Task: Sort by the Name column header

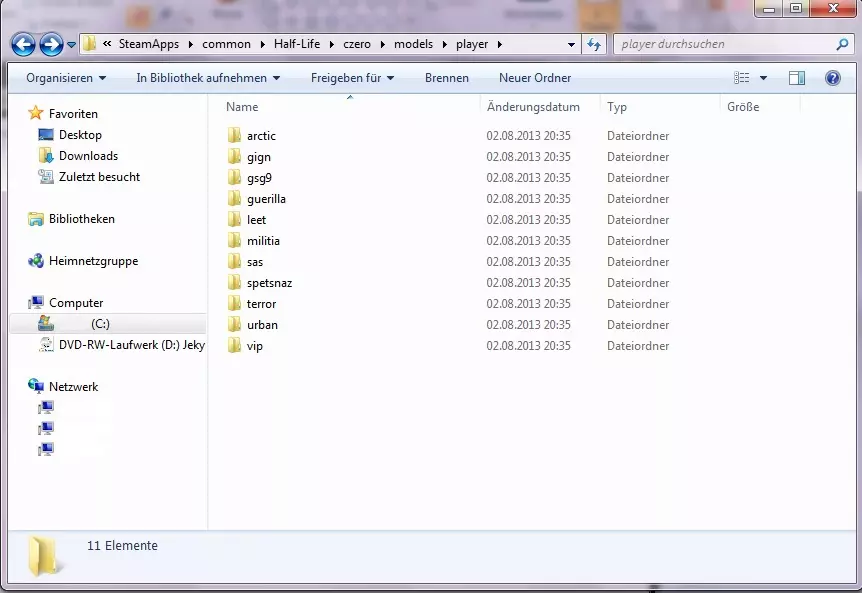Action: (x=242, y=107)
